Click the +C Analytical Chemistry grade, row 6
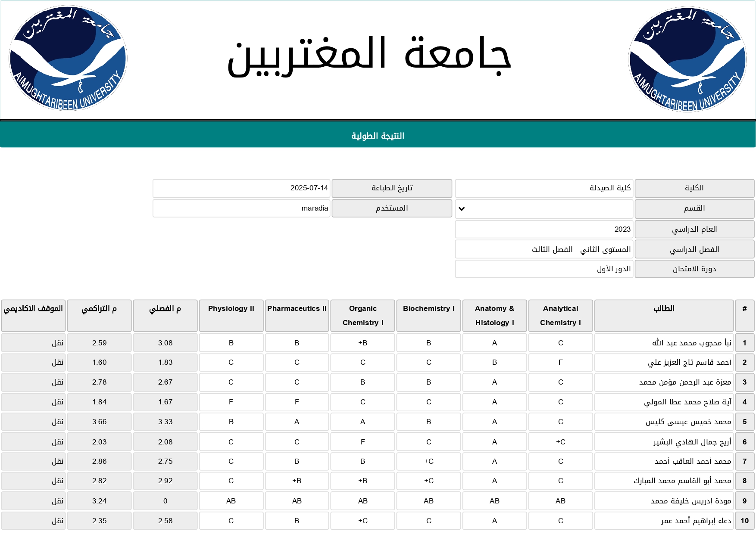756x534 pixels. 560,442
